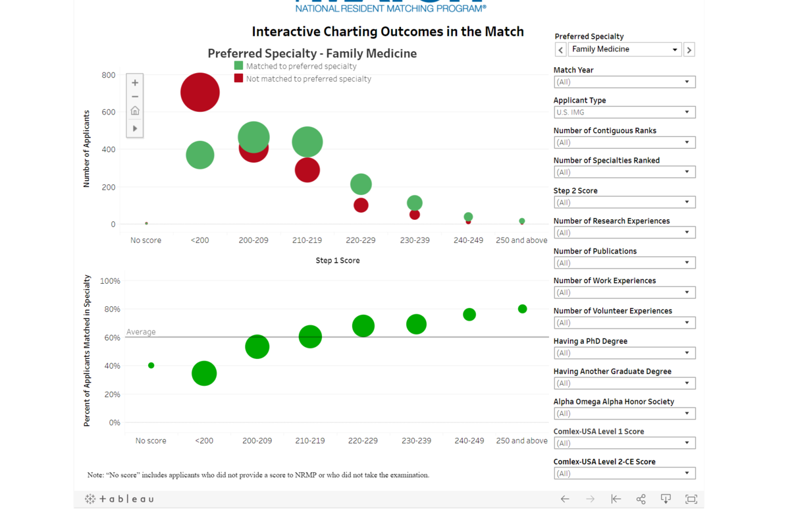Zoom out using the minus button
This screenshot has height=532, width=790.
135,97
